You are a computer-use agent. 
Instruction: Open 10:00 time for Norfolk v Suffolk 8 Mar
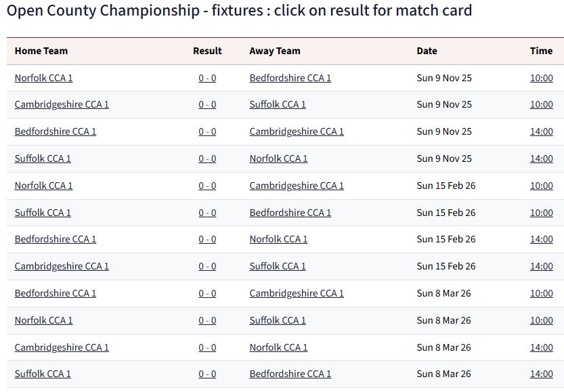tap(541, 320)
